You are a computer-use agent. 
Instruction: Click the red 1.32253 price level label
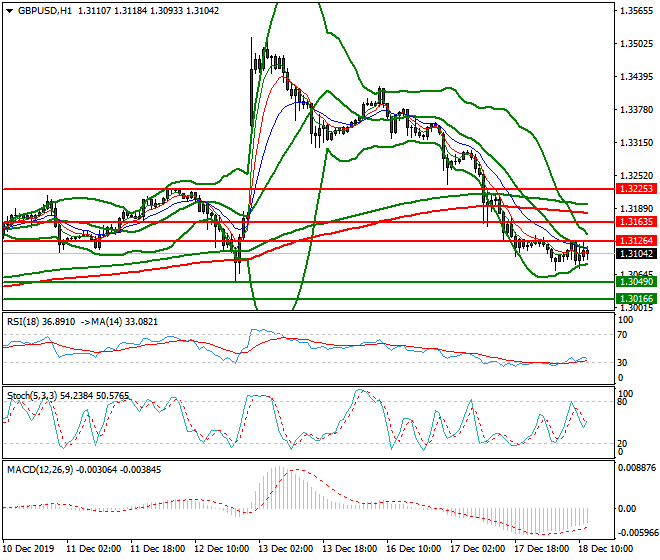tap(636, 189)
